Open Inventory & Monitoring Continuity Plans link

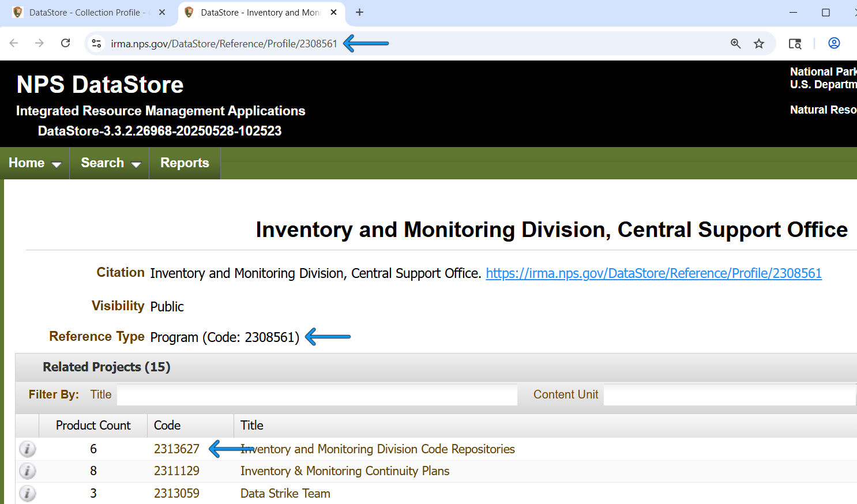345,471
